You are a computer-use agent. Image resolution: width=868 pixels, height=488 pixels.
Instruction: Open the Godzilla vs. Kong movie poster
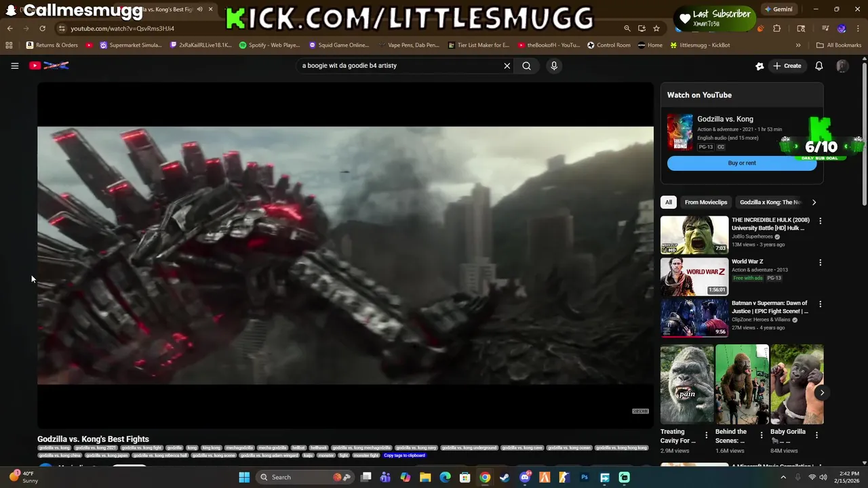click(679, 131)
